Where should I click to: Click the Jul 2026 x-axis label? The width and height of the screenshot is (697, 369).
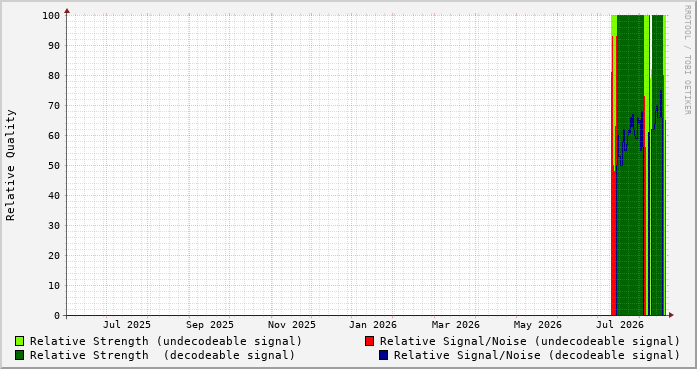(x=620, y=325)
